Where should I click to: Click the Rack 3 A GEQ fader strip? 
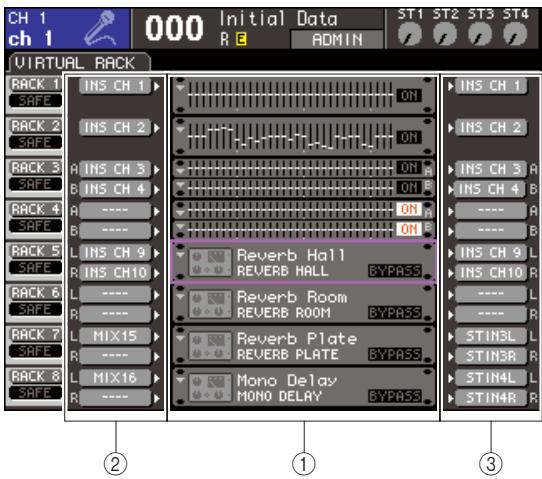290,168
